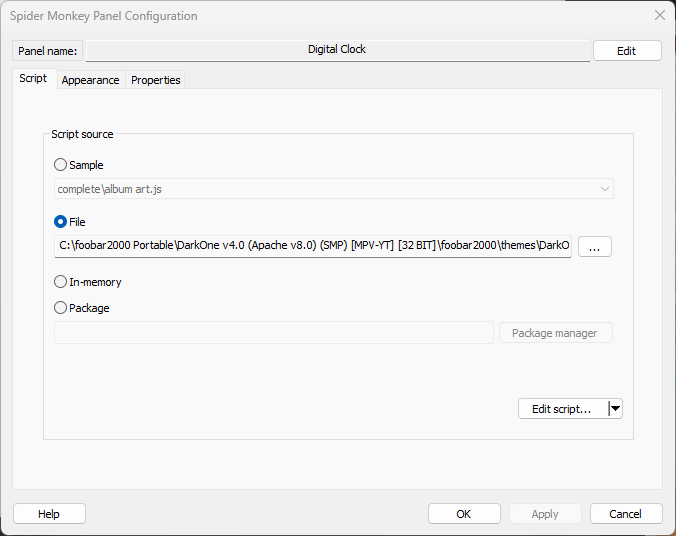
Task: Click the Edit panel name button
Action: [x=627, y=51]
